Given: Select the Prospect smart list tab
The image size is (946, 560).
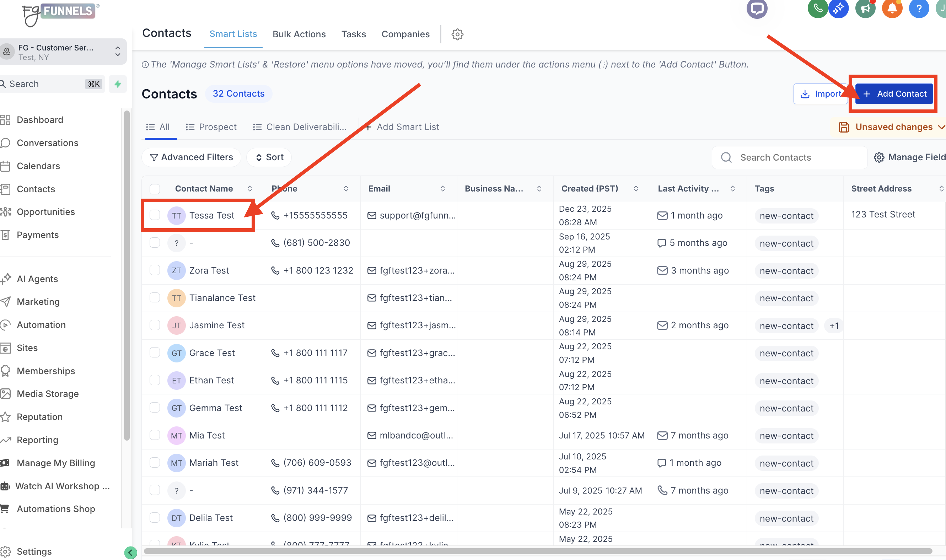Looking at the screenshot, I should (211, 127).
